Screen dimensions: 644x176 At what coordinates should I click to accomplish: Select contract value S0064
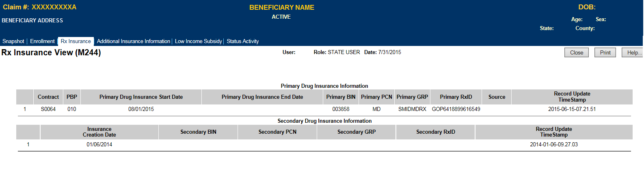(48, 109)
